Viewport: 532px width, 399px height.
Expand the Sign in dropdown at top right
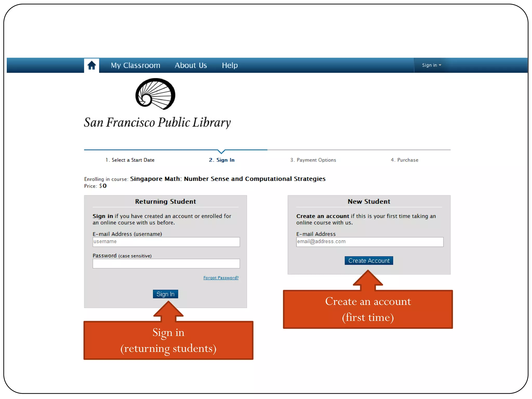(431, 65)
